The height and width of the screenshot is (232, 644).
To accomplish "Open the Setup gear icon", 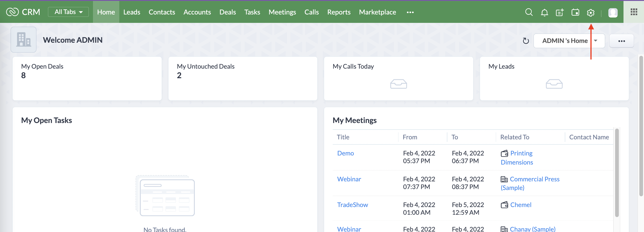I will pyautogui.click(x=590, y=13).
